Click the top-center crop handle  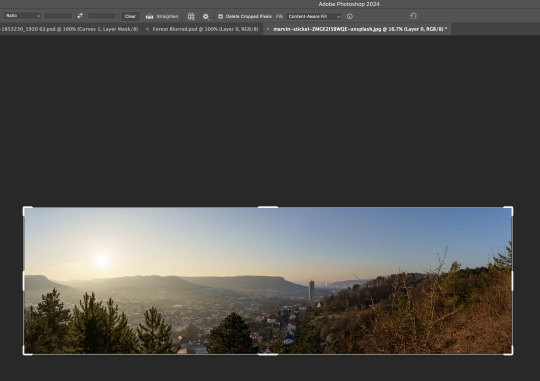[268, 207]
